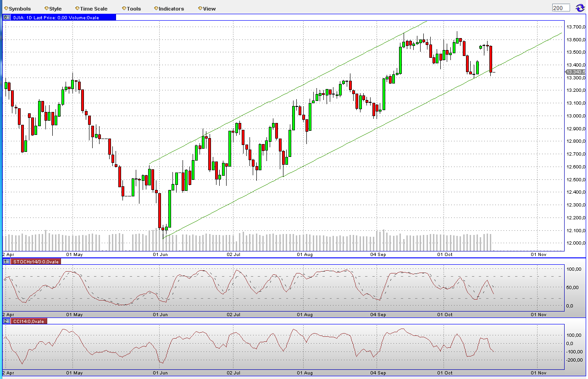Click the refresh/reload chart icon
Screen dimensions: 588x379
(579, 7)
